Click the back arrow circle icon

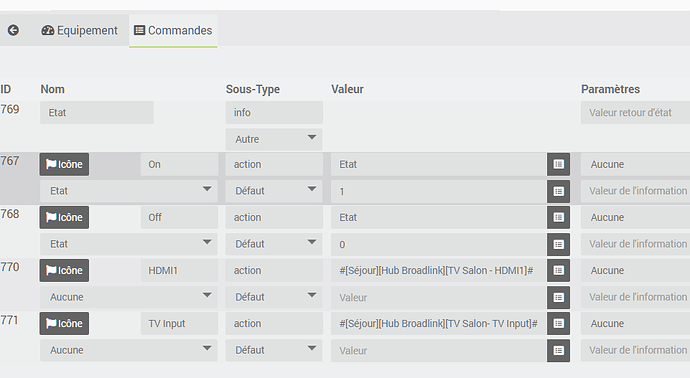(x=13, y=30)
